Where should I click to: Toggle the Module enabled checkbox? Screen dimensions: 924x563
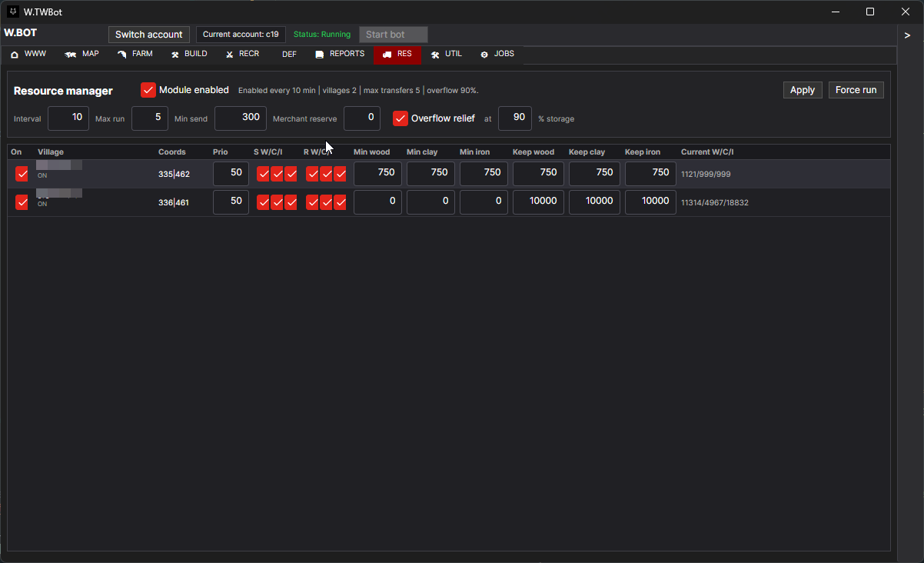(148, 90)
